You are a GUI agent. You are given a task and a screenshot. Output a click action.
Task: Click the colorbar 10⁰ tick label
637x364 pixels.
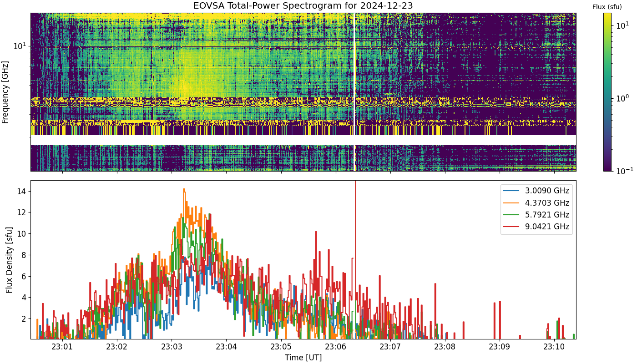coord(622,97)
